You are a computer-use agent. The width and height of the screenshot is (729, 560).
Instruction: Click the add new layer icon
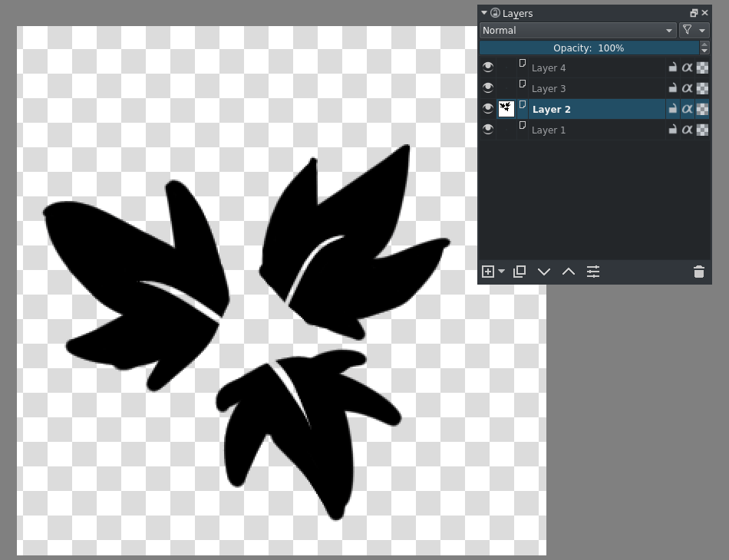coord(487,272)
